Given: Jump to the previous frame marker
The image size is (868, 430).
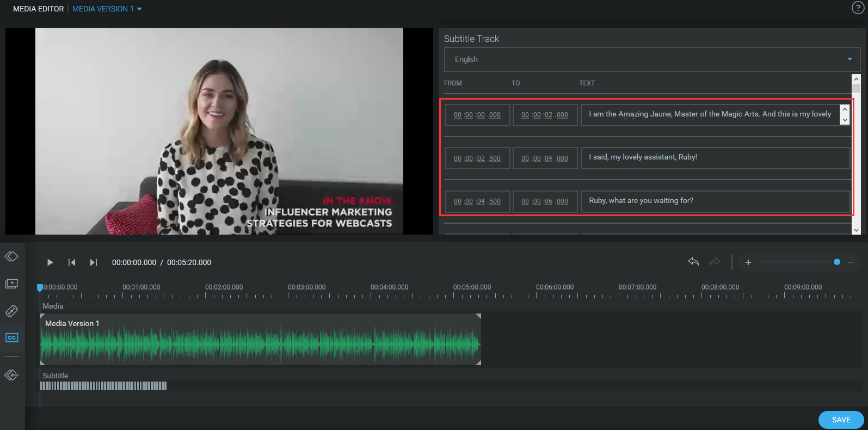Looking at the screenshot, I should click(72, 262).
